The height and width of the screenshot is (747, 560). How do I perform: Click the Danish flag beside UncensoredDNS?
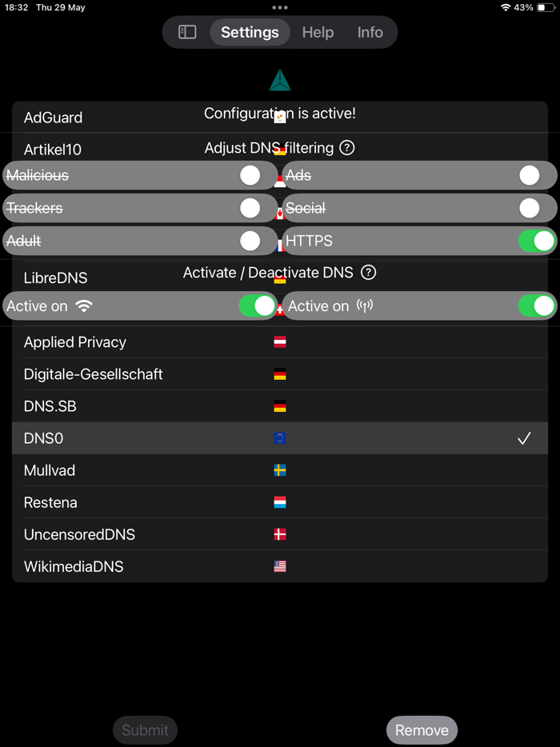[280, 534]
